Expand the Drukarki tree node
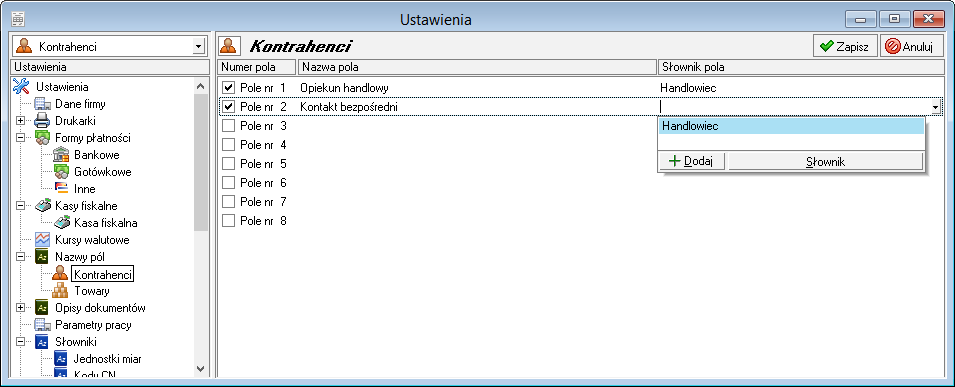This screenshot has height=387, width=955. pos(21,121)
